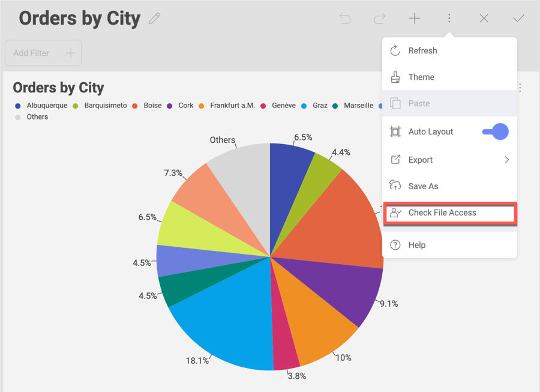Click the Genève legend entry

point(278,106)
